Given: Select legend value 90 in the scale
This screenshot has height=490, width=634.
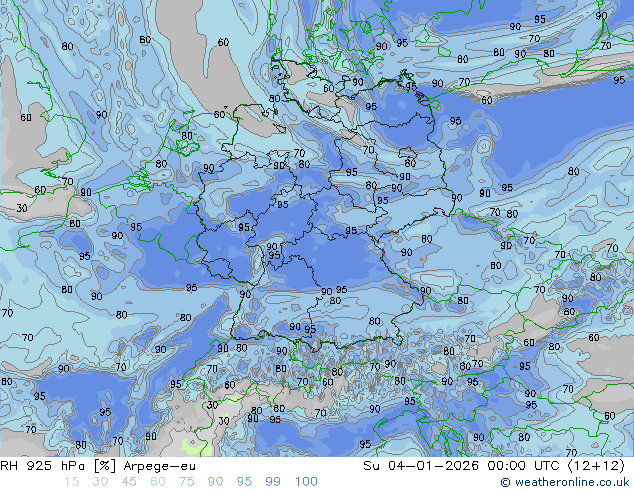Looking at the screenshot, I should (x=215, y=482).
